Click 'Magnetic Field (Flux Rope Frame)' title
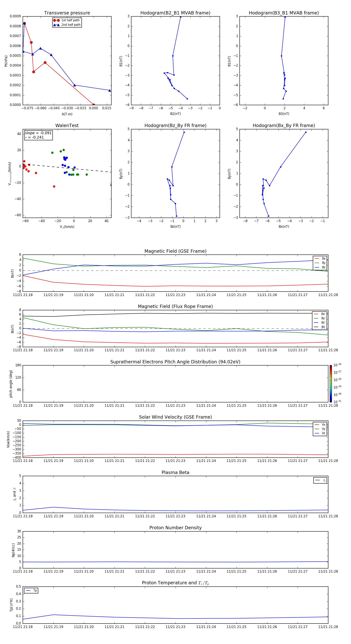The image size is (351, 644). [x=175, y=307]
